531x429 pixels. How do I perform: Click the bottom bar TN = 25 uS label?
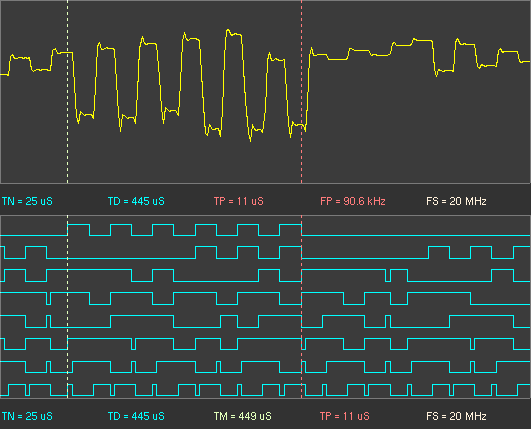[27, 416]
